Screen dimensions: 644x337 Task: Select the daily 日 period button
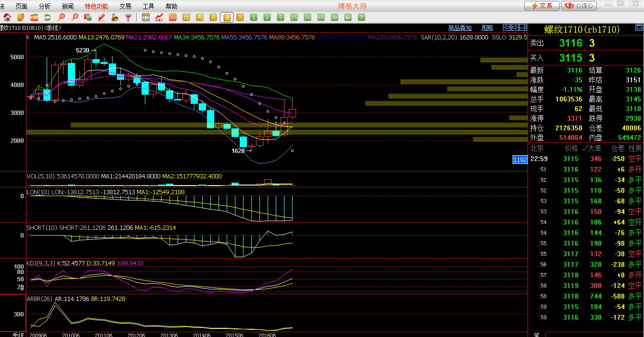186,17
